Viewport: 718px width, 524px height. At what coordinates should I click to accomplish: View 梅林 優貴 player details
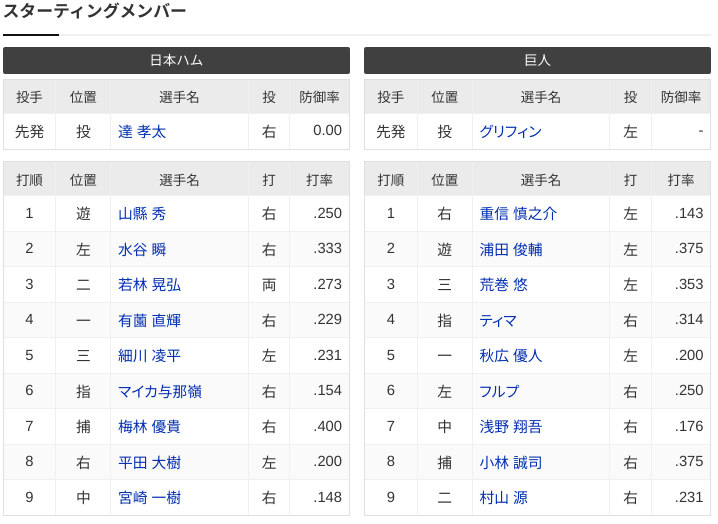149,427
